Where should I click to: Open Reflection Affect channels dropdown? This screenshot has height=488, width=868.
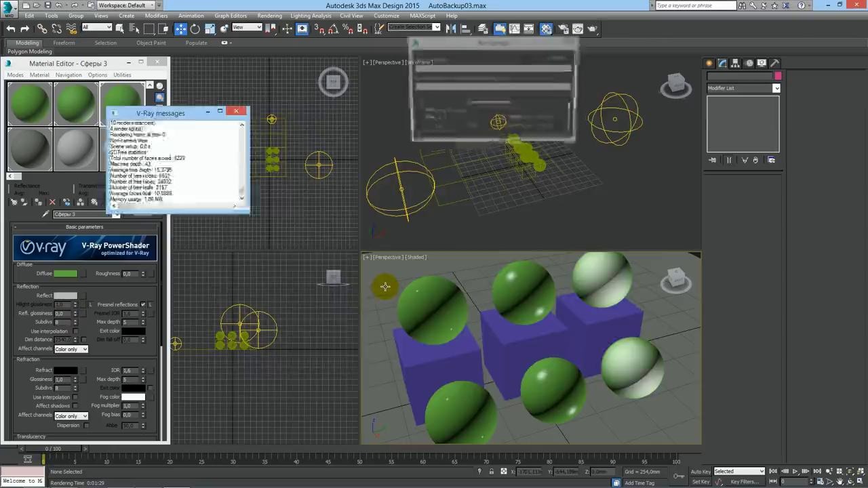pos(71,349)
